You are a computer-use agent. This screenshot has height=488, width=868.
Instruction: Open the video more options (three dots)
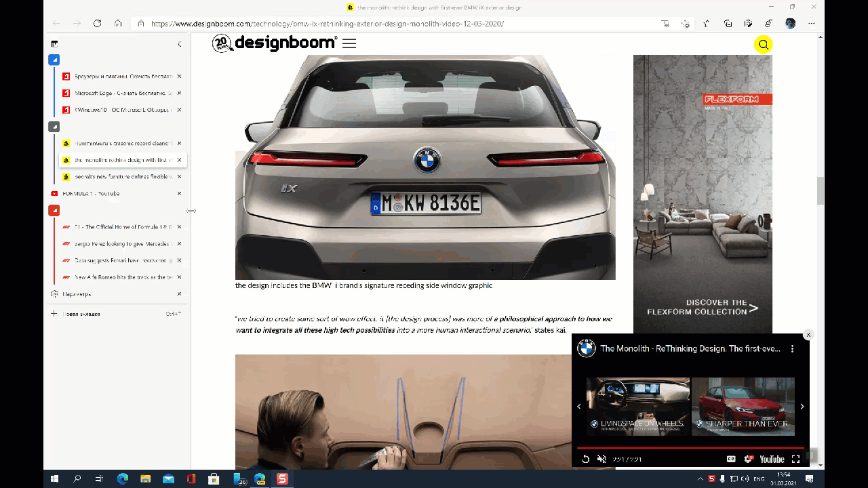792,348
